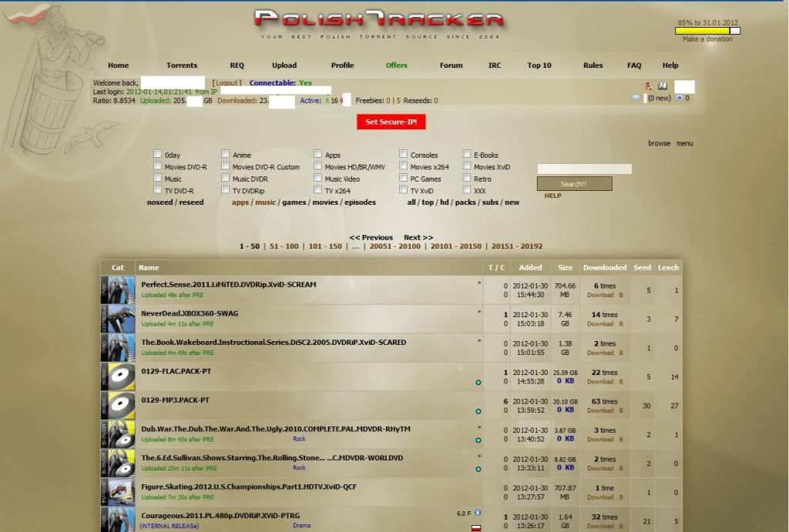Screen dimensions: 789x532
Task: Select the E-Books category checkbox
Action: pyautogui.click(x=467, y=154)
